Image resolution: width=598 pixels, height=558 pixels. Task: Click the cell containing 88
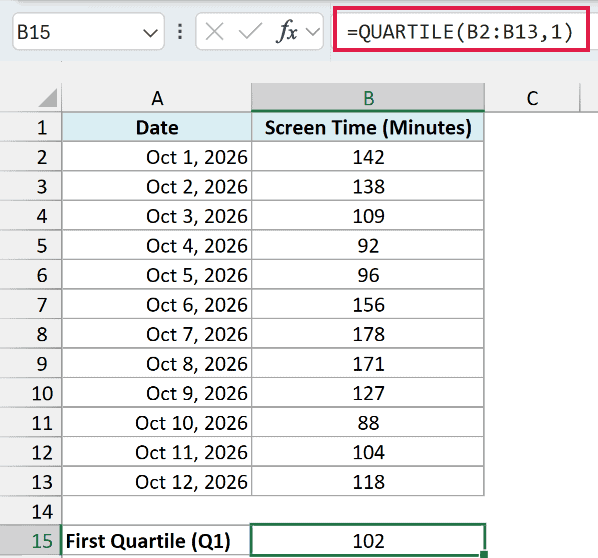(x=368, y=423)
